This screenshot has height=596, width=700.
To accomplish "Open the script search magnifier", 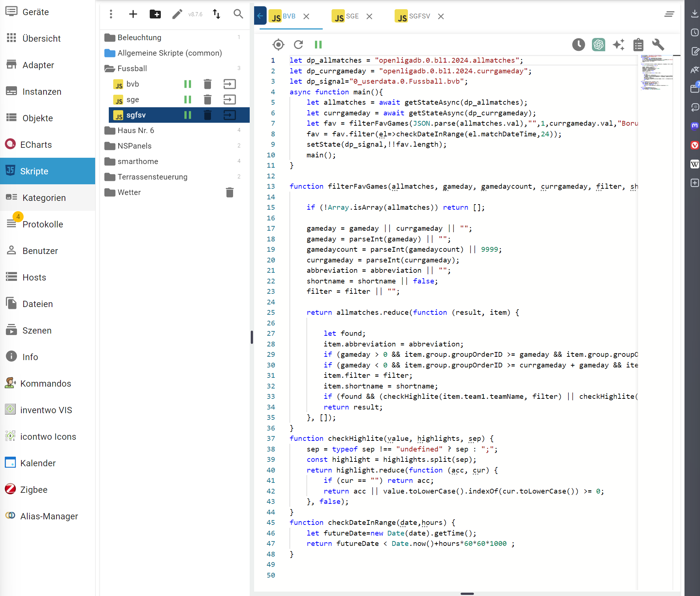I will (x=238, y=14).
